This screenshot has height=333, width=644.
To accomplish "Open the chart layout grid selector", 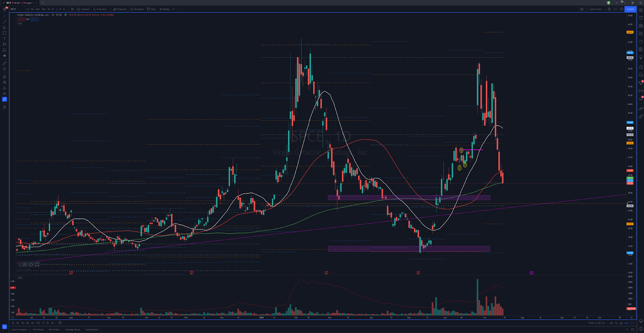I will (582, 9).
